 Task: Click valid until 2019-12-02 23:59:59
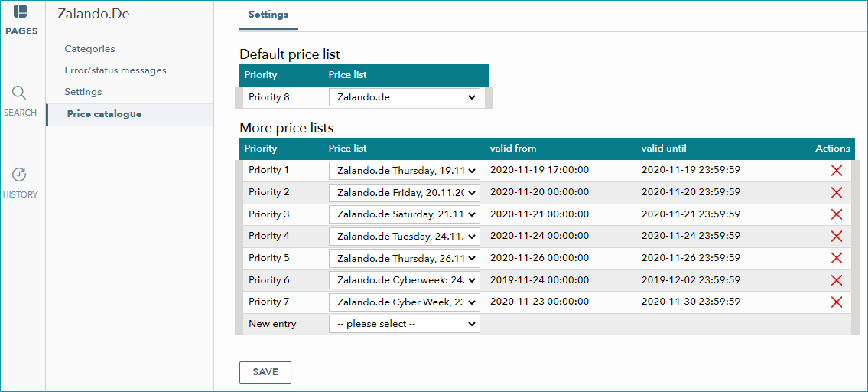691,280
